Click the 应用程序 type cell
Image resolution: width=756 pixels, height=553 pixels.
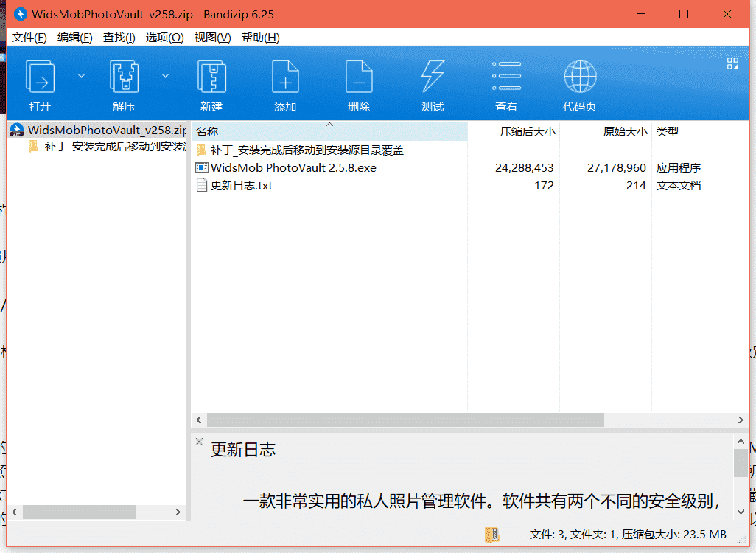[679, 168]
